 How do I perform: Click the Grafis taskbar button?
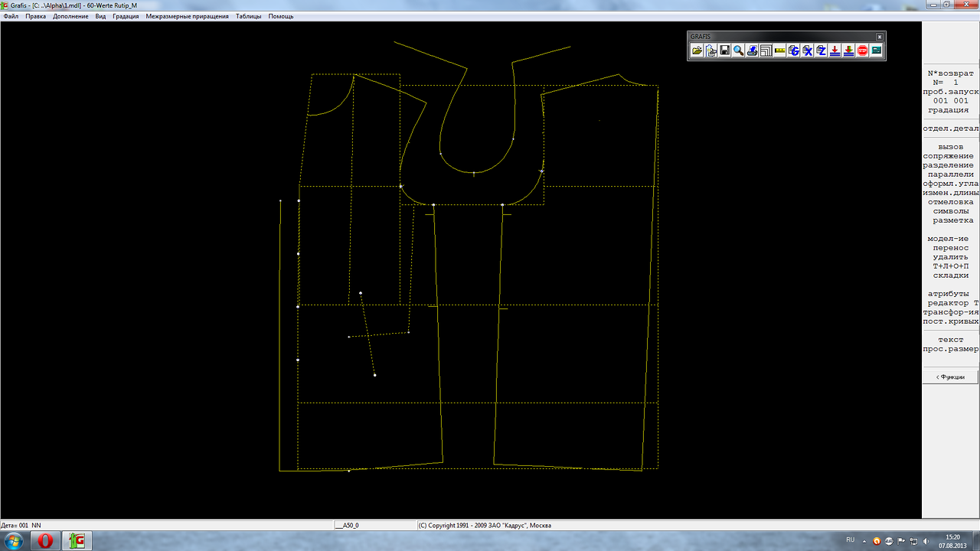(77, 541)
